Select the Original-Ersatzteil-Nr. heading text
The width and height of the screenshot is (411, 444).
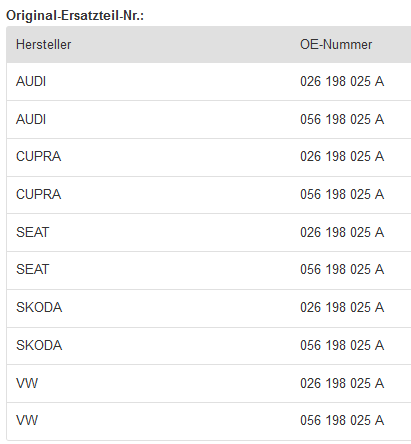click(x=75, y=16)
